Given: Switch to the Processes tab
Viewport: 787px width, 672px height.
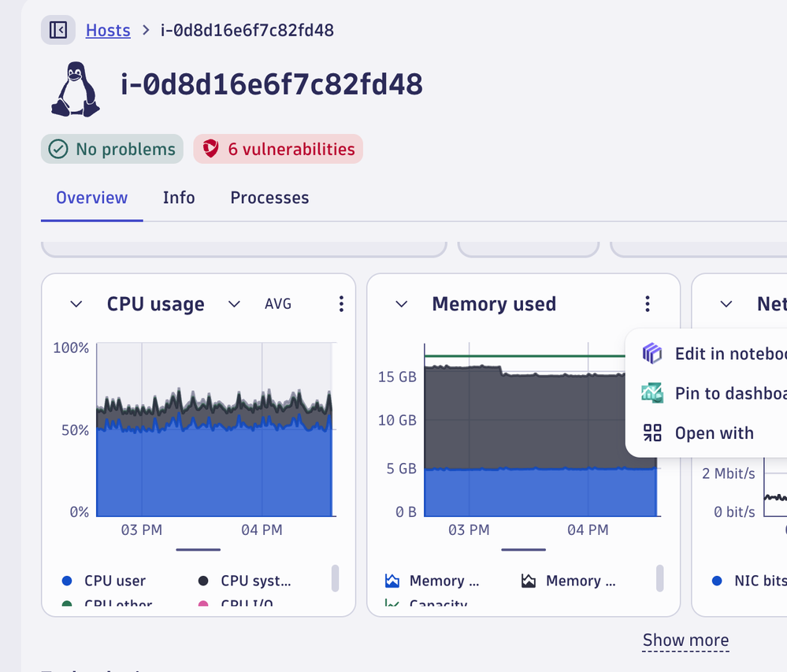Looking at the screenshot, I should coord(269,198).
